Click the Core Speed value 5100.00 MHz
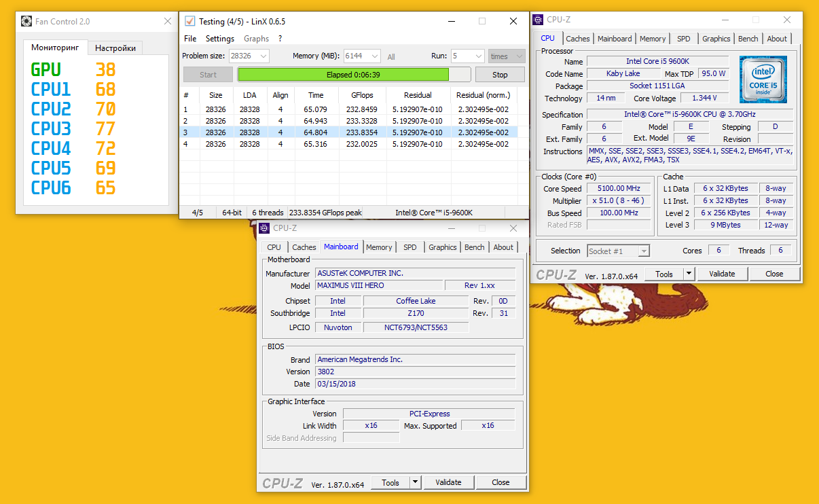 coord(619,189)
